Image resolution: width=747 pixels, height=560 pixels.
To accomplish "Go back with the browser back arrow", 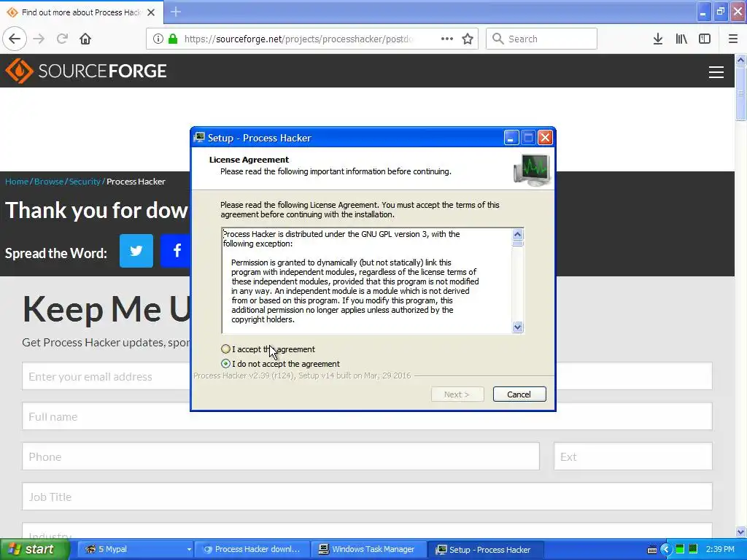I will click(x=15, y=39).
